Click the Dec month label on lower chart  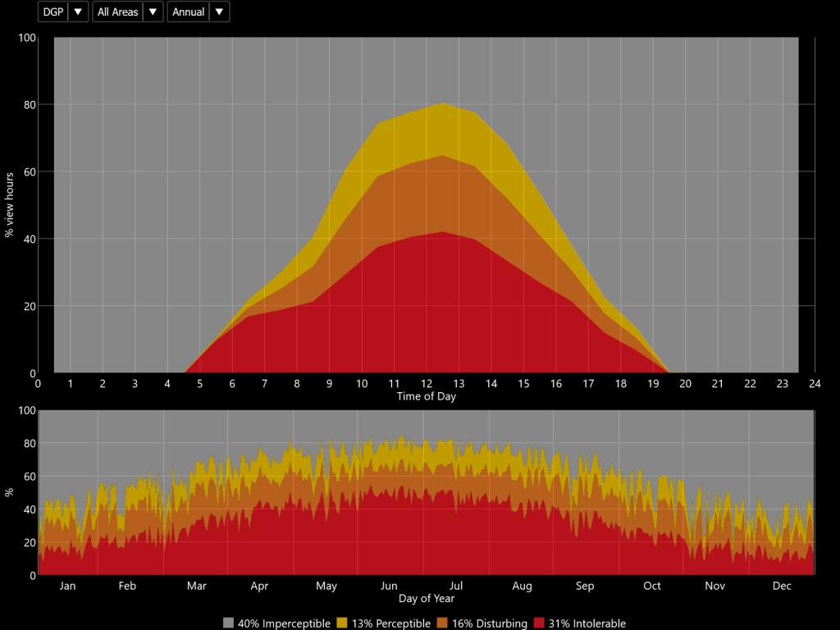(782, 586)
